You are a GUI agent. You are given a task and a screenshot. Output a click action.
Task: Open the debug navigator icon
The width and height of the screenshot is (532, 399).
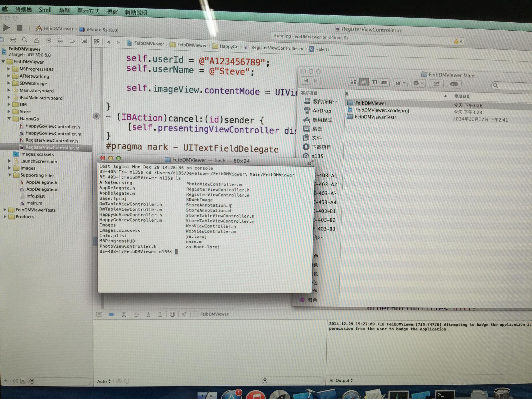60,41
